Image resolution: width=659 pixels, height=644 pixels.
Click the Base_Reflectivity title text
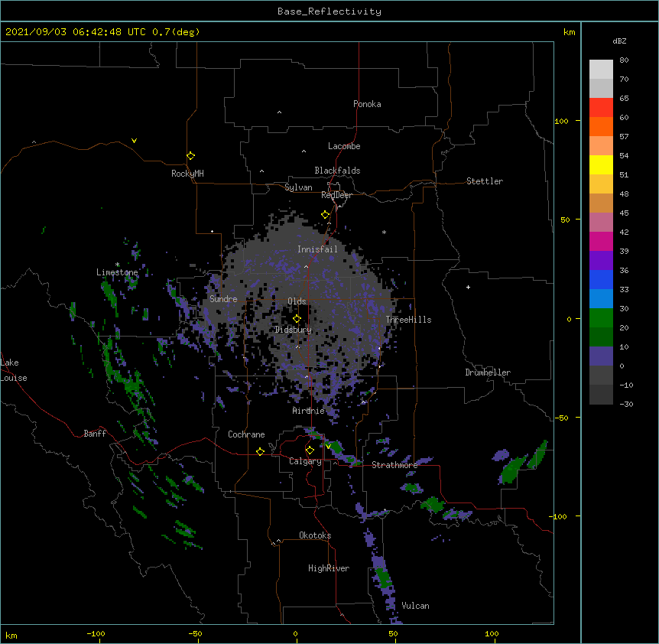(x=329, y=11)
